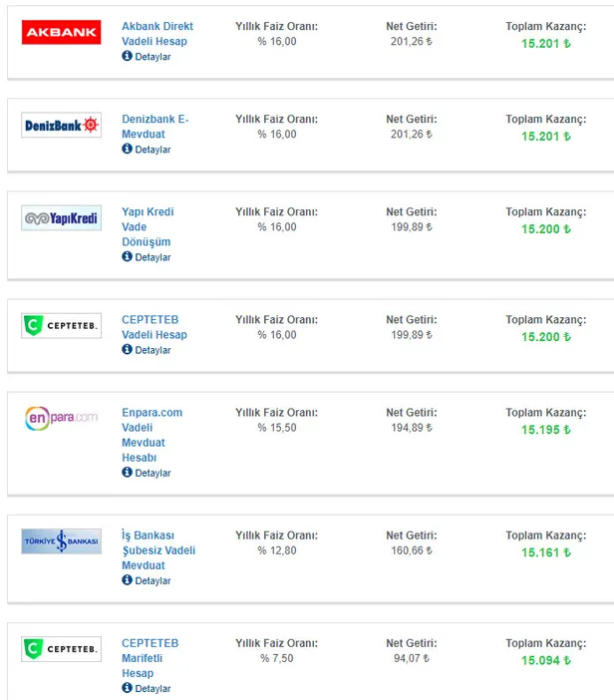Click the Akbank logo
The image size is (614, 700).
pyautogui.click(x=61, y=33)
